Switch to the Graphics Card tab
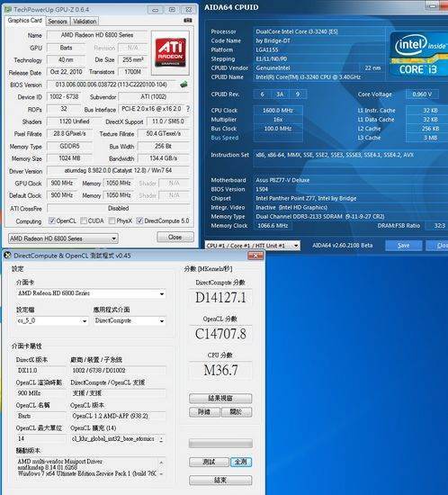 pos(25,21)
